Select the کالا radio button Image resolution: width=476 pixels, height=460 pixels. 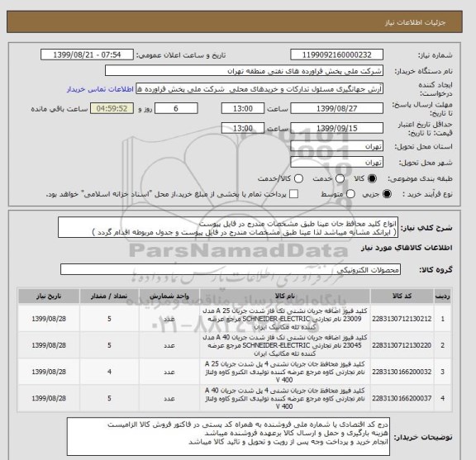click(372, 178)
